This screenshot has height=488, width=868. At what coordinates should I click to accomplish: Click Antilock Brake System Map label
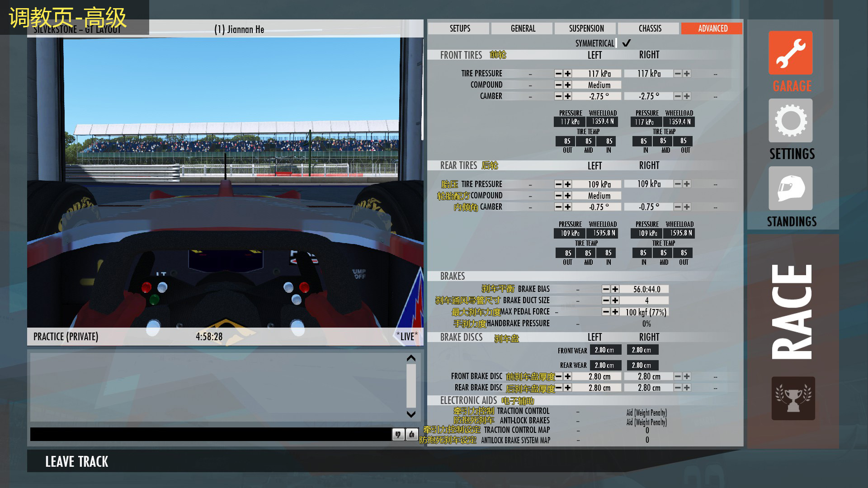pyautogui.click(x=515, y=440)
